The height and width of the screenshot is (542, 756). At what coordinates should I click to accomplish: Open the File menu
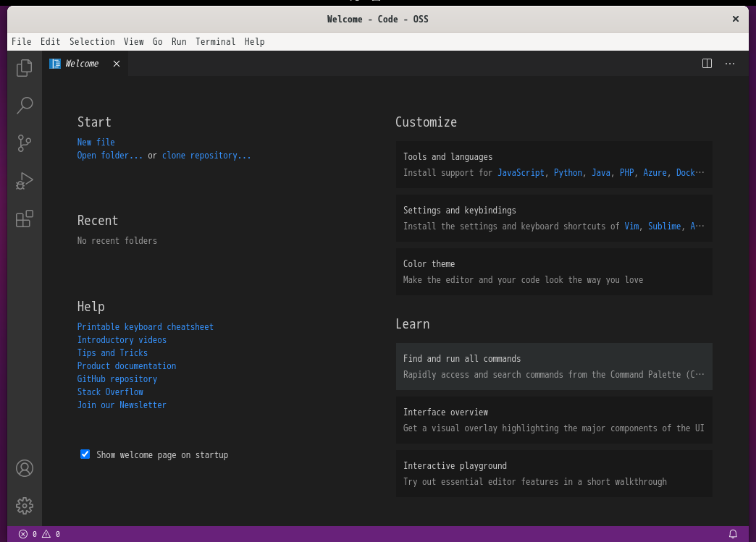coord(21,41)
